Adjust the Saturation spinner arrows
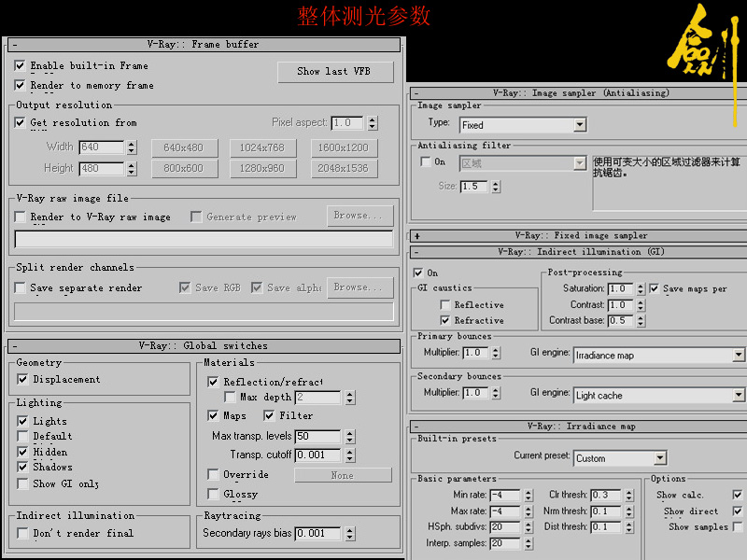The image size is (747, 560). (x=641, y=289)
